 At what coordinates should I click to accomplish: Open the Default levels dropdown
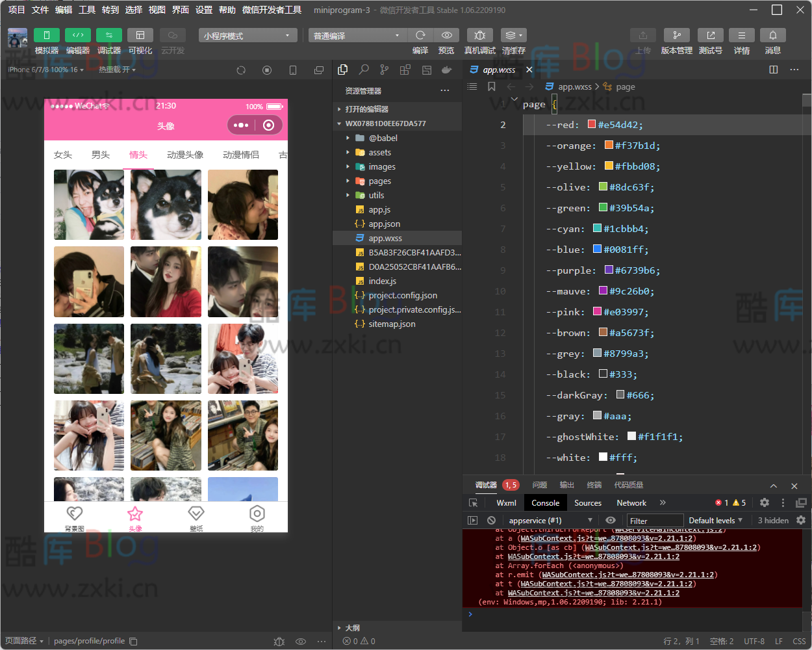click(x=715, y=521)
